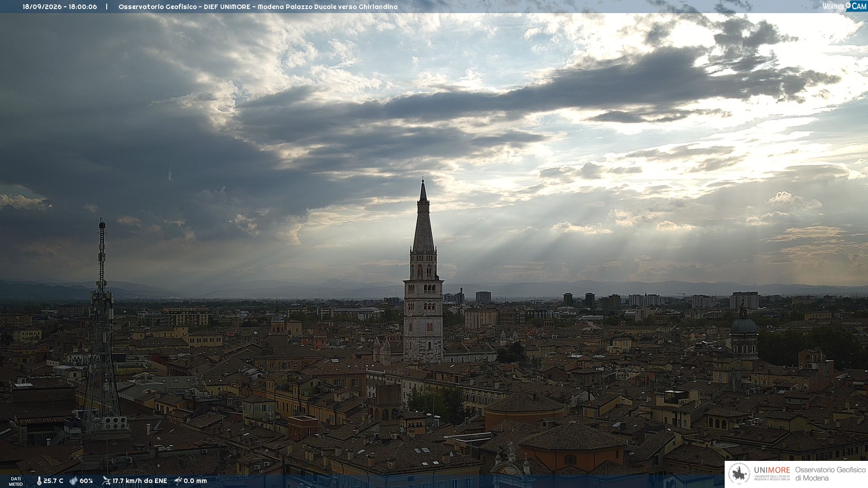Click the green church dome on the right
868x488 pixels.
[x=744, y=324]
